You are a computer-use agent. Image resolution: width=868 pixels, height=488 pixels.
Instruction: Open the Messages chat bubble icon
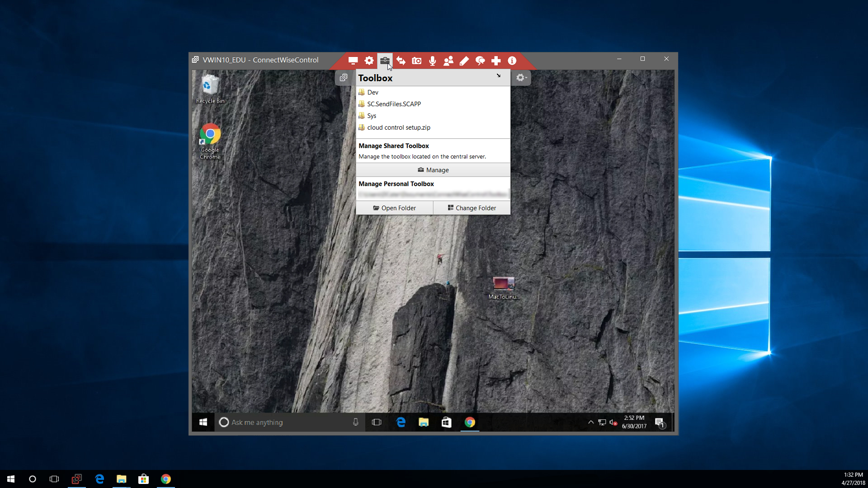point(480,61)
